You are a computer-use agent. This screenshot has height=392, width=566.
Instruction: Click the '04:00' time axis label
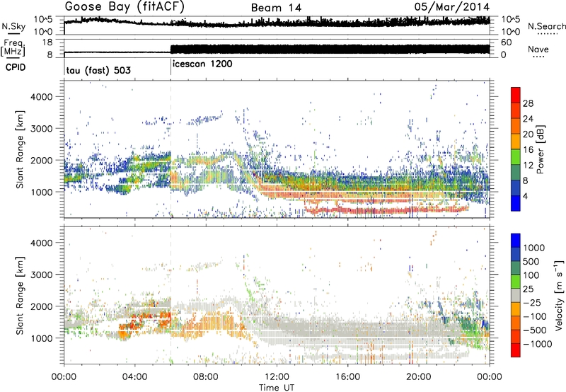coord(134,377)
